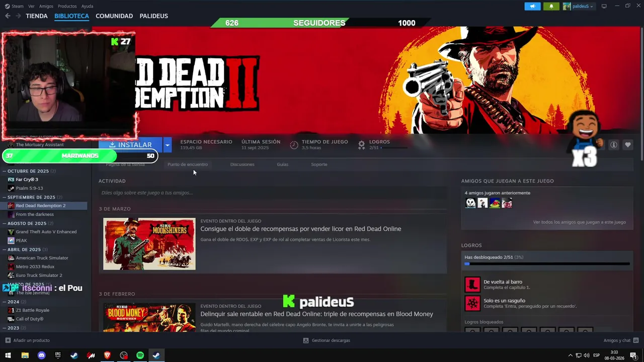Open Spotify from the taskbar
Image resolution: width=644 pixels, height=362 pixels.
coord(140,355)
